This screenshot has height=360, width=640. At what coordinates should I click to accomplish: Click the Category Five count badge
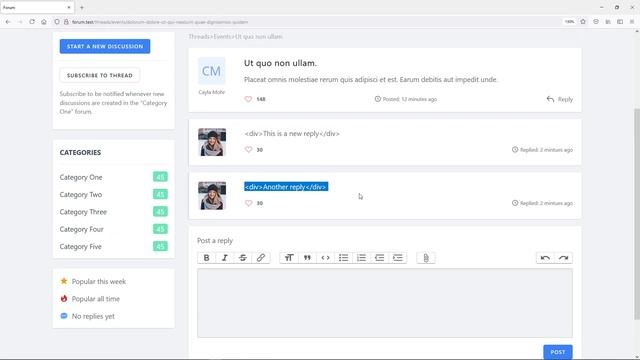point(160,247)
